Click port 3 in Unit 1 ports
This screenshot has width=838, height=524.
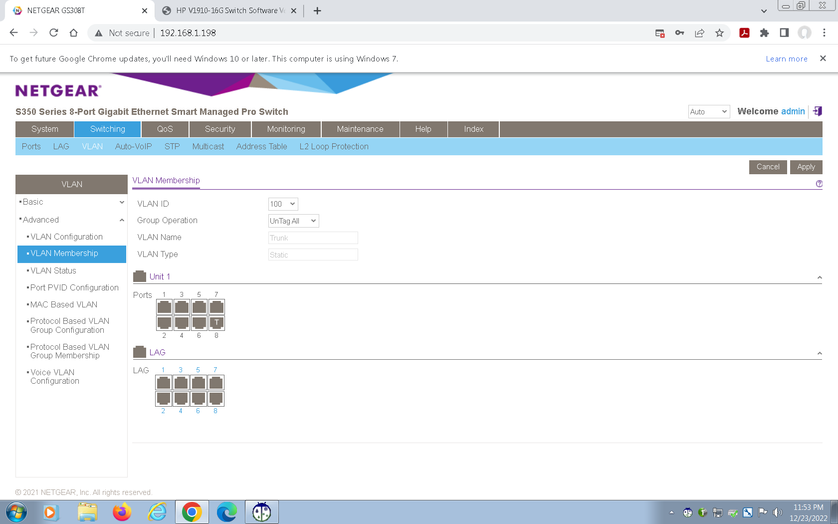(x=182, y=307)
